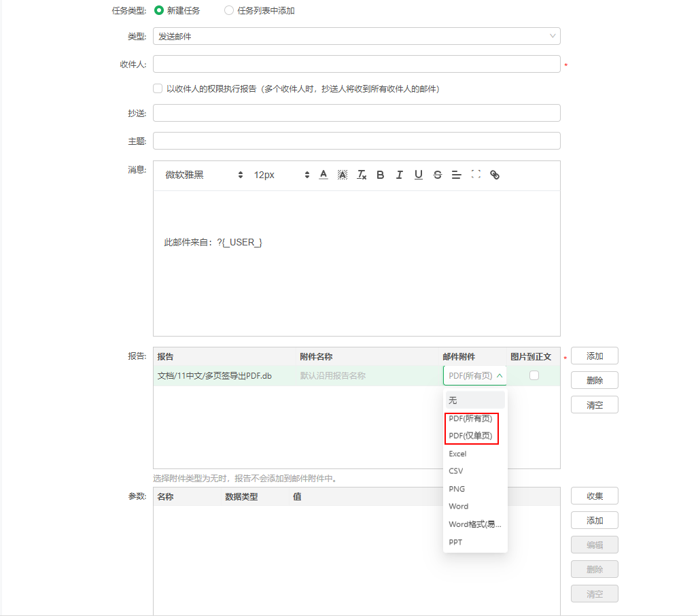Toggle italic formatting in message editor

pos(400,175)
